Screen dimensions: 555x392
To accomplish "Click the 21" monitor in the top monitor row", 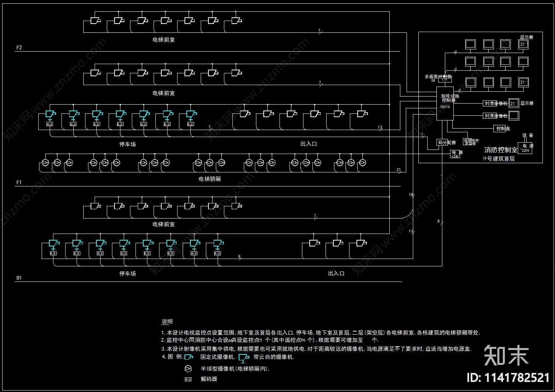I will click(x=523, y=45).
